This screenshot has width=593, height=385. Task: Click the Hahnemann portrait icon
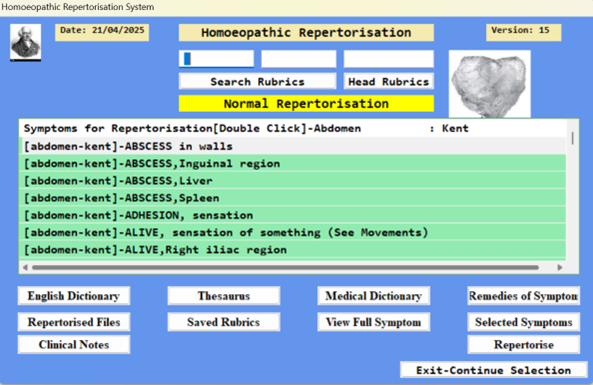coord(25,42)
